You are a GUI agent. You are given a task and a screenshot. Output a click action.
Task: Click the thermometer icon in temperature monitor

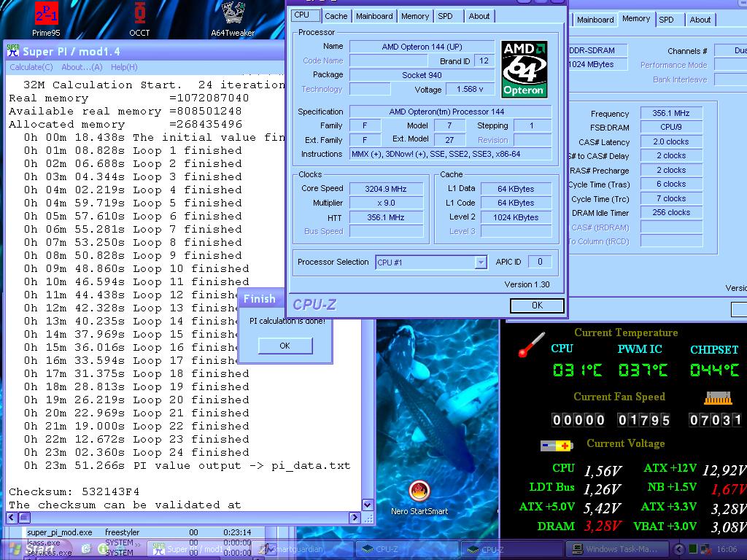pyautogui.click(x=531, y=345)
